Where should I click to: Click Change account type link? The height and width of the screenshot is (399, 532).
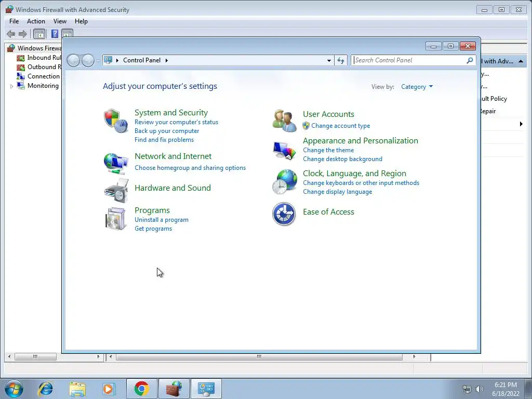click(x=341, y=126)
